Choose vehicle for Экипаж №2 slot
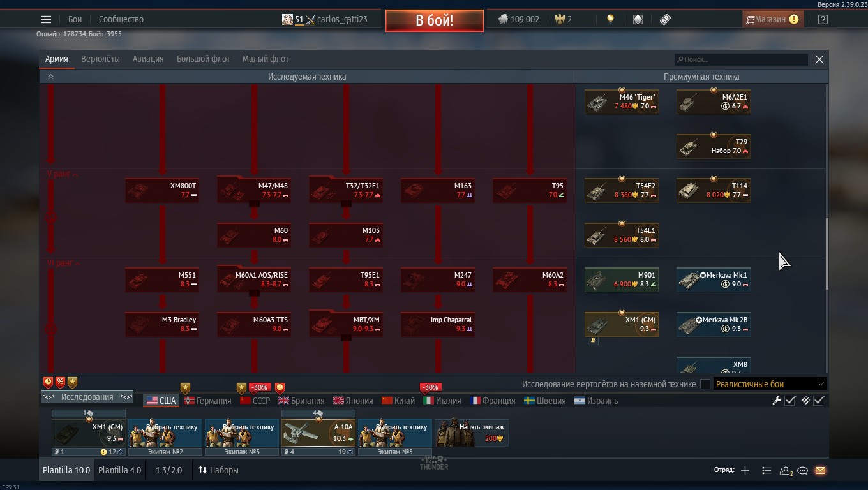The image size is (868, 490). click(x=165, y=433)
